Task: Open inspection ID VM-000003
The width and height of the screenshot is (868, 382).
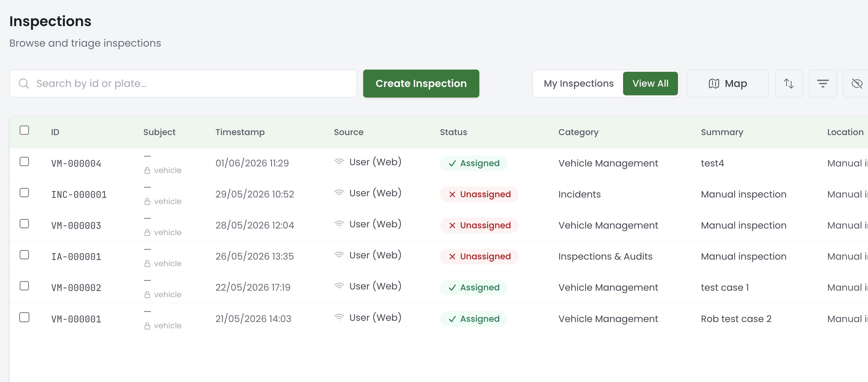Action: pyautogui.click(x=76, y=225)
